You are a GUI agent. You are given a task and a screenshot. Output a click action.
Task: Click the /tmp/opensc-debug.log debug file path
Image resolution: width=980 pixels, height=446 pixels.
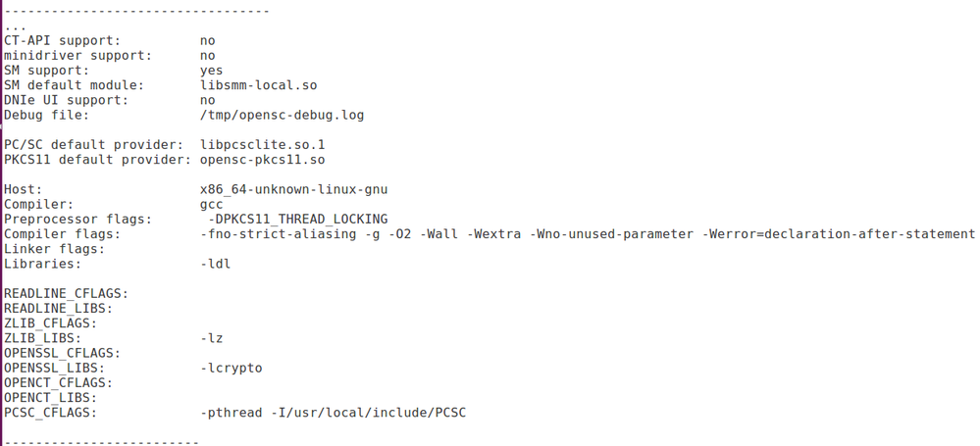coord(282,115)
